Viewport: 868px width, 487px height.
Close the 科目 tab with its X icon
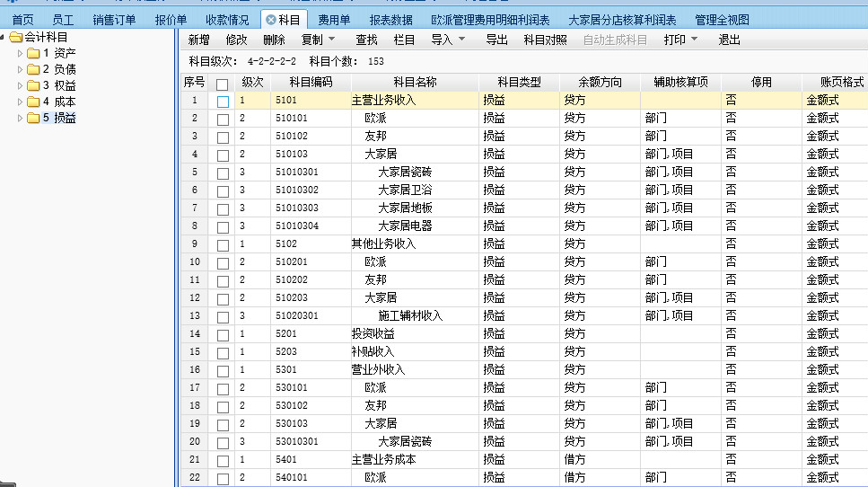271,20
